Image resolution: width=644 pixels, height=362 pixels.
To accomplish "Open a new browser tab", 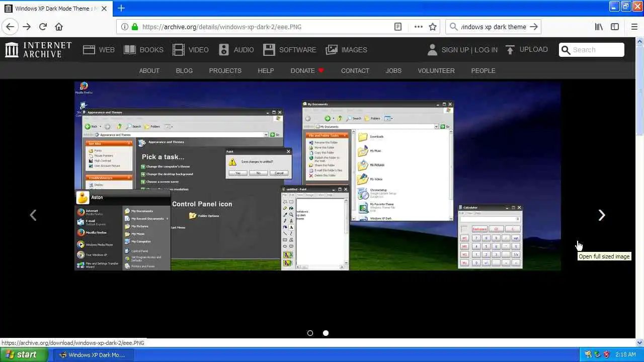I will tap(121, 8).
